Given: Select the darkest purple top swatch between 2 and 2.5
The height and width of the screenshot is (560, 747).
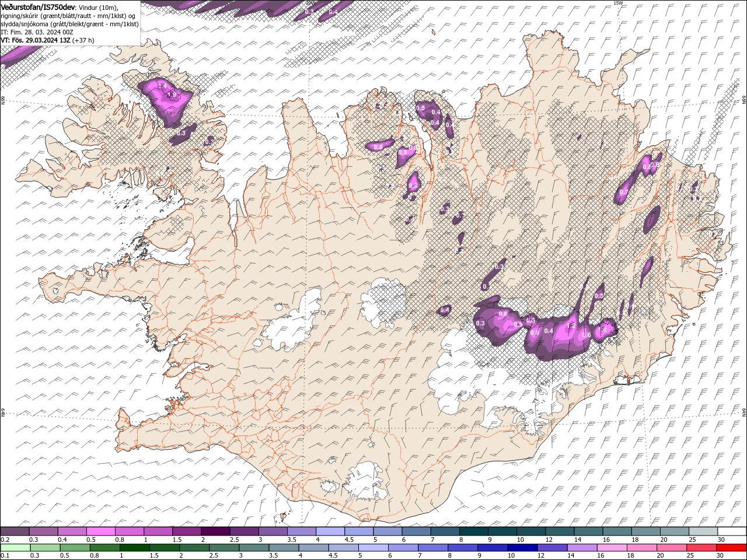Looking at the screenshot, I should click(215, 531).
